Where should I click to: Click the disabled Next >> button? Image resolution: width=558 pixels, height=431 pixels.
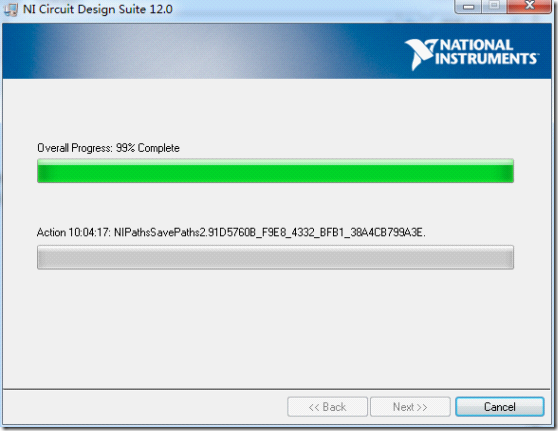coord(410,406)
